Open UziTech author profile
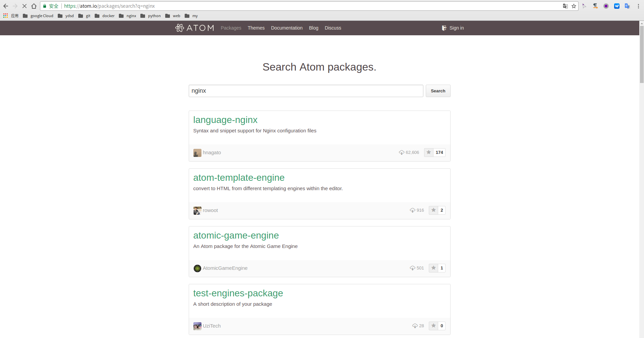Viewport: 644px width, 338px height. click(212, 326)
